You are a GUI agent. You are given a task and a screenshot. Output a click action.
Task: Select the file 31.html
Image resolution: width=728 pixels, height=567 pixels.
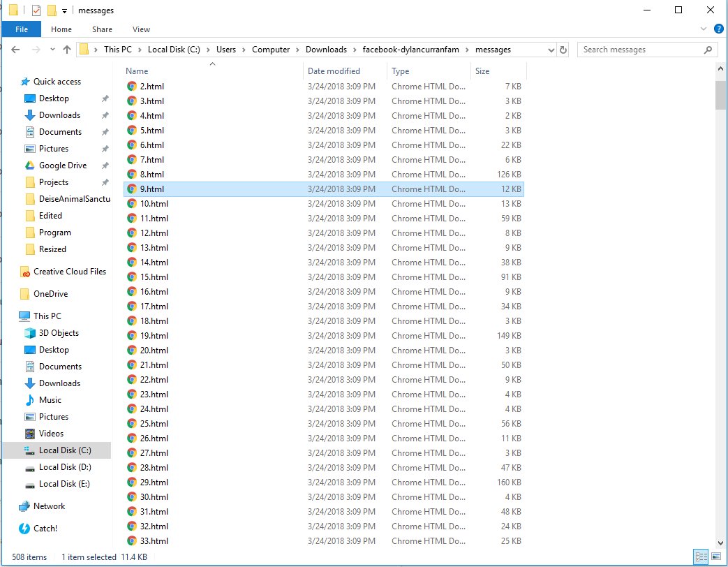point(324,512)
